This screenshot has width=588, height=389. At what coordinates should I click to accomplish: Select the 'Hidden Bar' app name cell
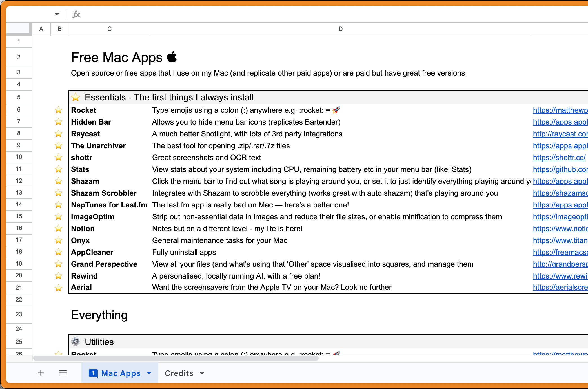tap(91, 122)
